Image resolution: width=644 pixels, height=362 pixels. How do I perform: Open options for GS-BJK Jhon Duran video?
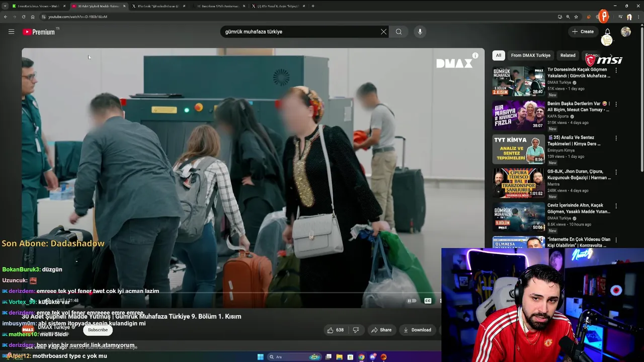[616, 172]
